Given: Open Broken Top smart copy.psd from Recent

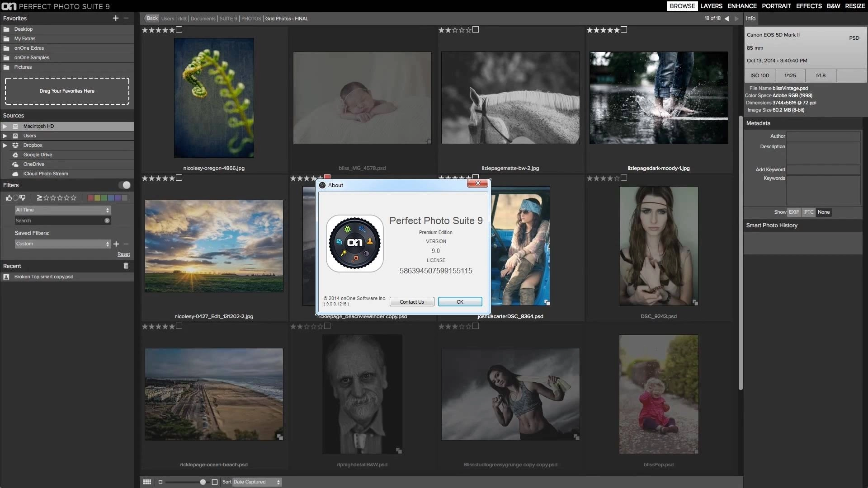Looking at the screenshot, I should 67,277.
